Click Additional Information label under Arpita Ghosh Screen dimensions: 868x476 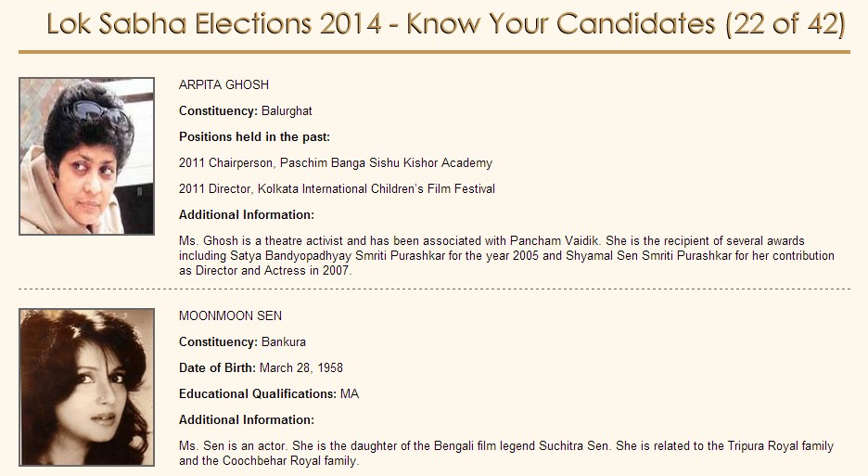pos(246,215)
